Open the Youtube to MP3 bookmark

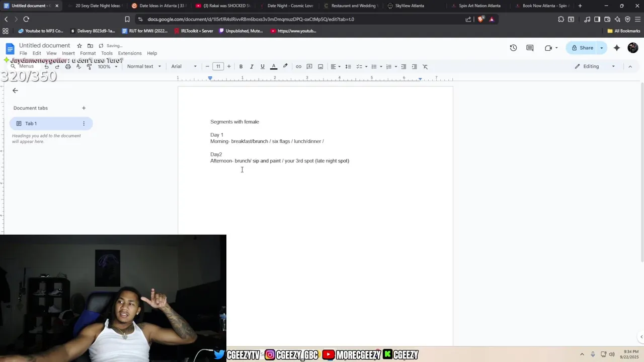[x=41, y=31]
